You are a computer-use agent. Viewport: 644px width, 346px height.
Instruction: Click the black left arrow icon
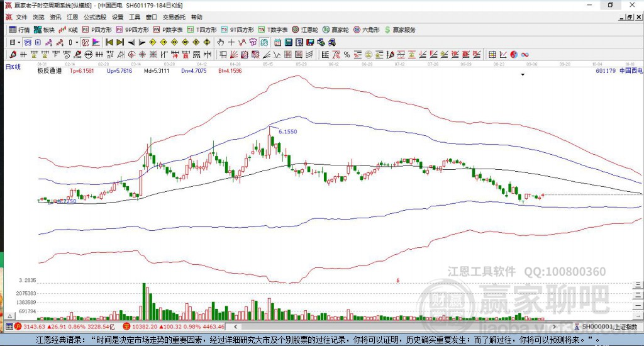[x=131, y=42]
